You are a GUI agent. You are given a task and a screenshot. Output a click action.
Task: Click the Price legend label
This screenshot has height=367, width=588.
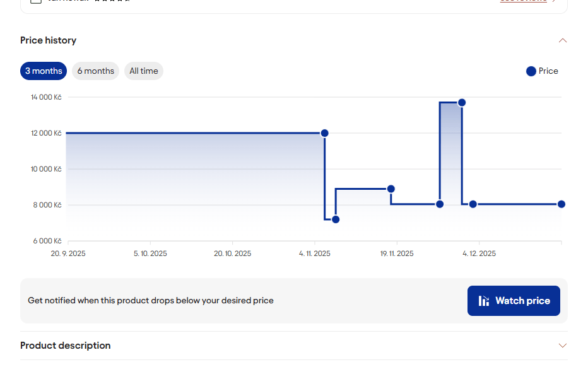pyautogui.click(x=548, y=71)
